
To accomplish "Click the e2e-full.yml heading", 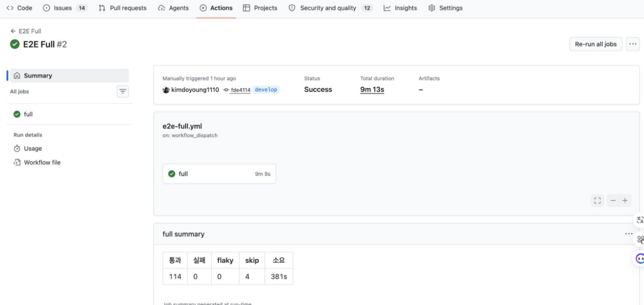I will click(182, 126).
